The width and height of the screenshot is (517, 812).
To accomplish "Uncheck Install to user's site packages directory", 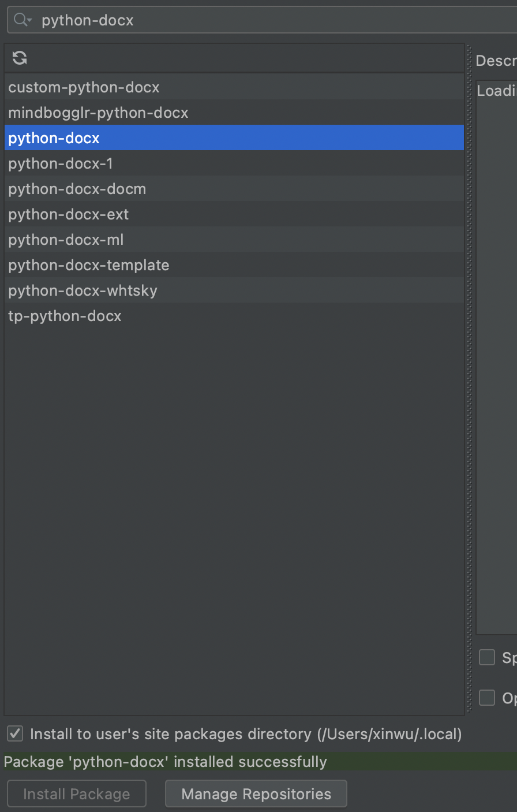I will [15, 734].
